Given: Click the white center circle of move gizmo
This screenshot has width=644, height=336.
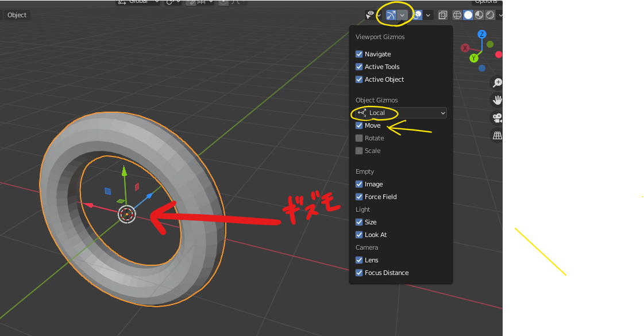Looking at the screenshot, I should coord(127,214).
